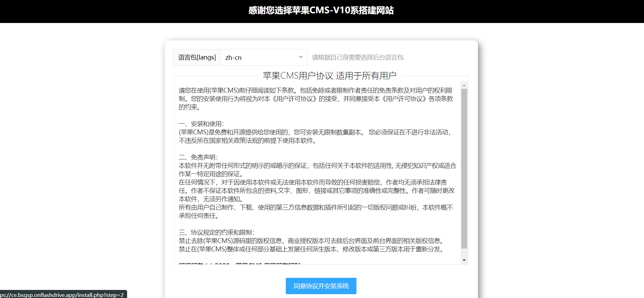Click the dropdown arrow in the language selector
Screen dimensions: 644x298
(x=301, y=57)
